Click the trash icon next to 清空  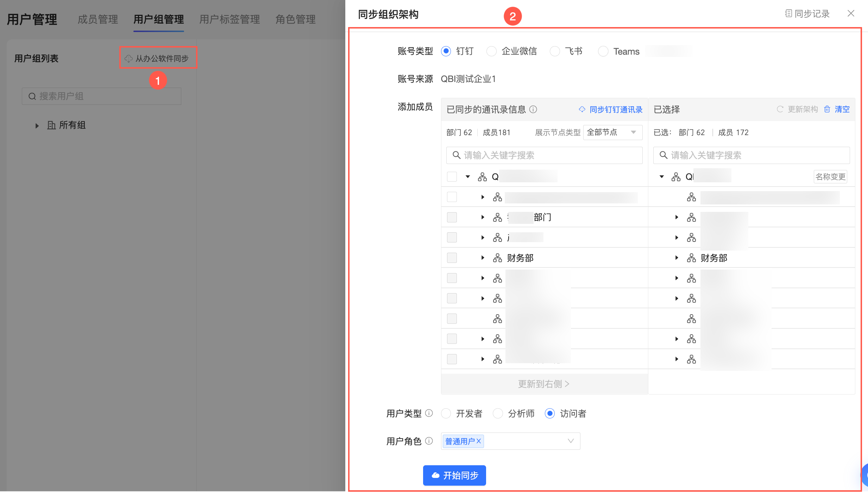coord(827,109)
